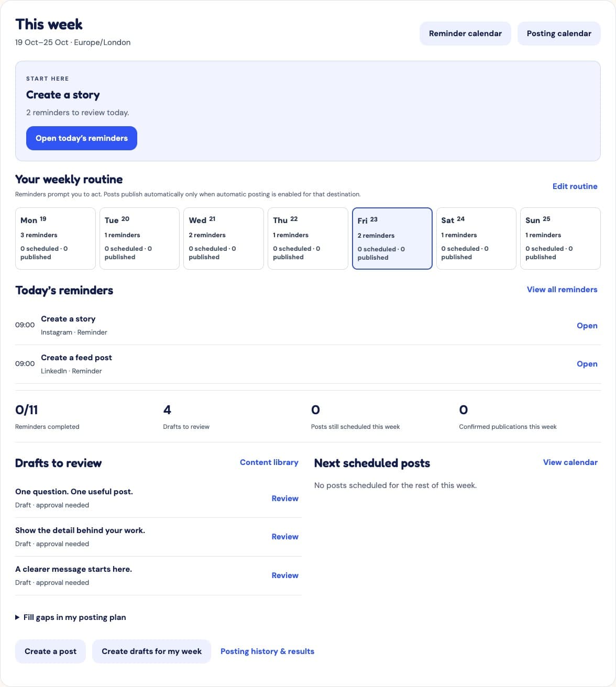Click the "Instagram · Reminder" subtitle
616x687 pixels.
point(74,333)
